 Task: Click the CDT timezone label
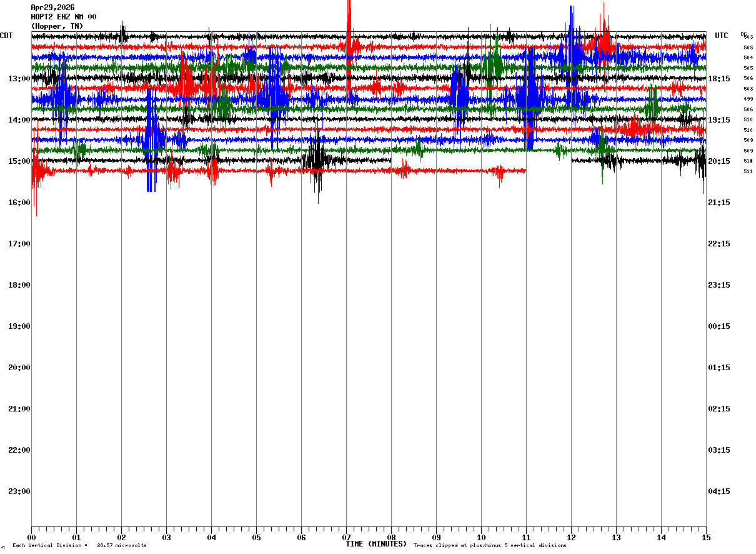(x=7, y=36)
